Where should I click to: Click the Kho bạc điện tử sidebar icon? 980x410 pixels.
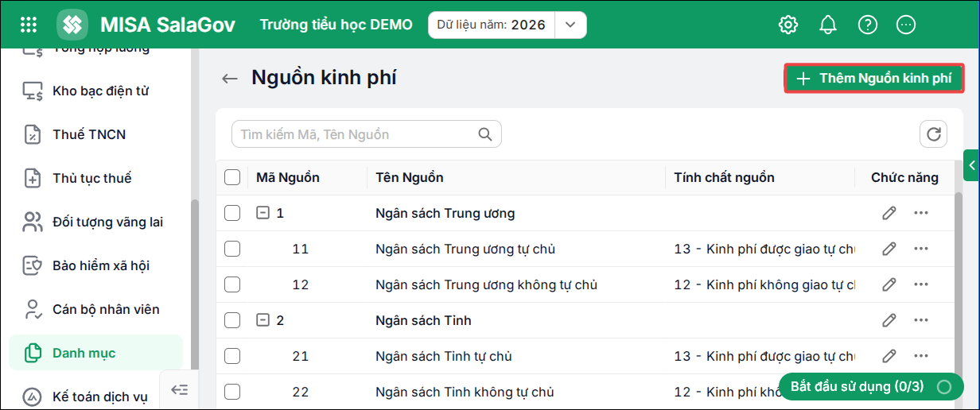pyautogui.click(x=32, y=91)
